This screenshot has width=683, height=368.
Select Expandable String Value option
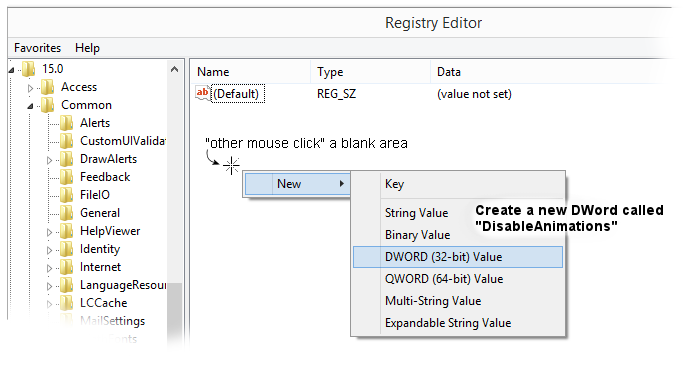tap(458, 323)
